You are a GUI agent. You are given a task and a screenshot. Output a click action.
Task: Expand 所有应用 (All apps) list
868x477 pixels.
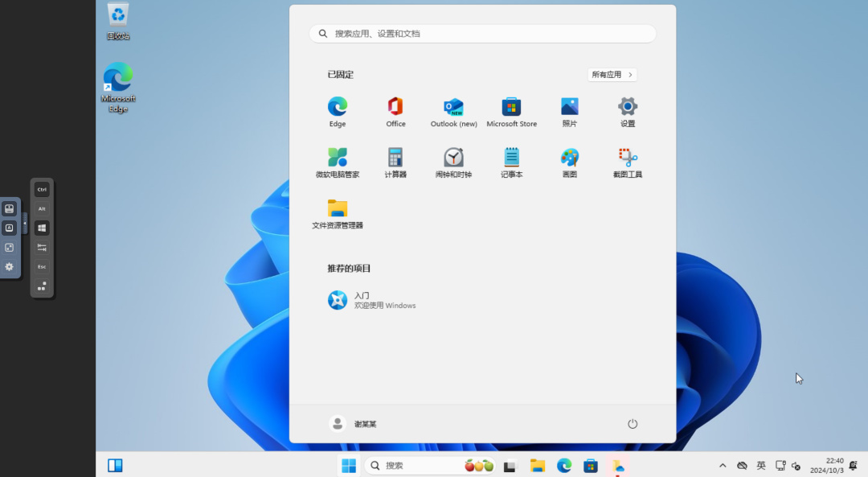612,75
